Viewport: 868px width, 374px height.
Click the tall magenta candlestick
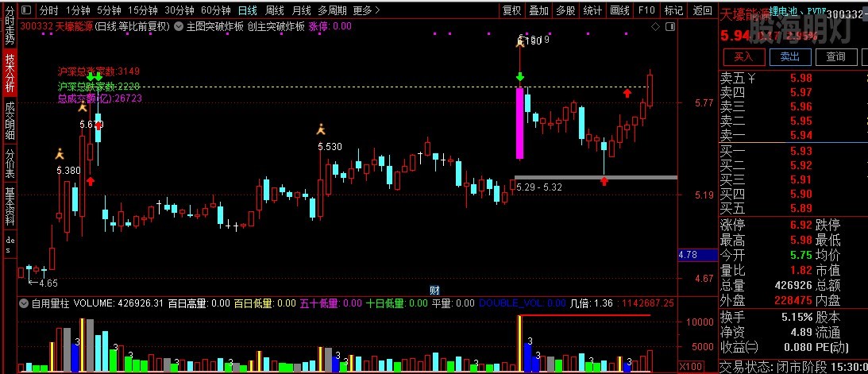[519, 122]
